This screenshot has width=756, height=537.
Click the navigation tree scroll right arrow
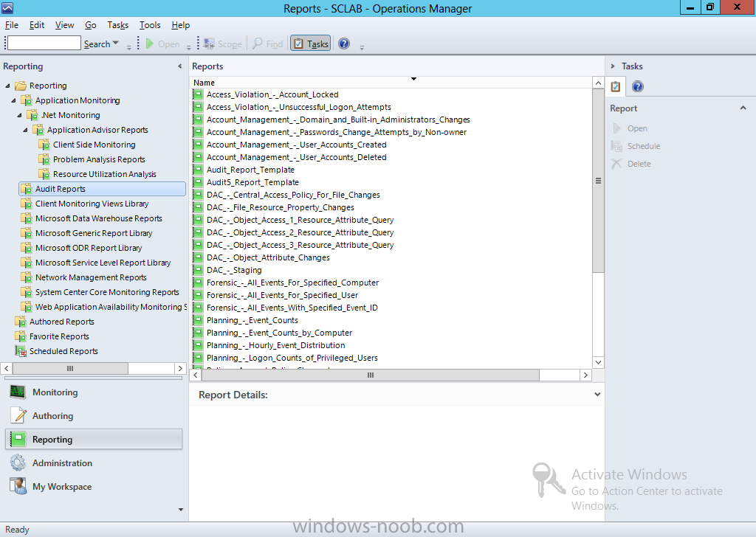point(180,368)
